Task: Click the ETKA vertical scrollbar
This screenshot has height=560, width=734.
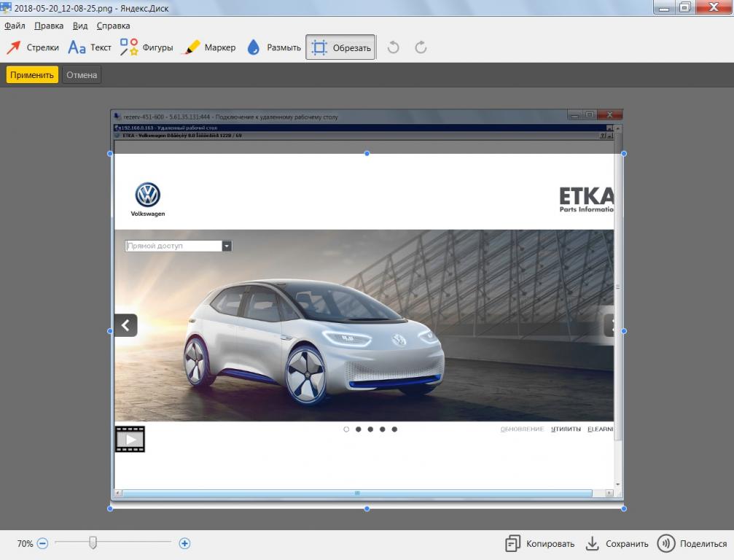Action: pos(618,287)
